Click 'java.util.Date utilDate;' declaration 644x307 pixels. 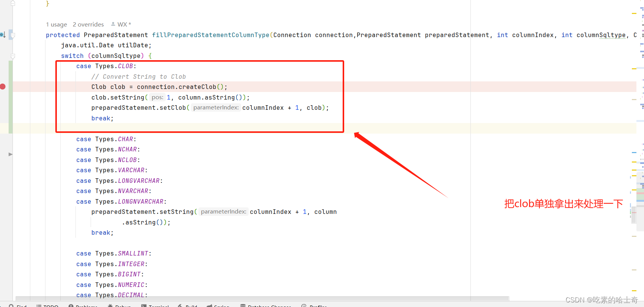106,45
